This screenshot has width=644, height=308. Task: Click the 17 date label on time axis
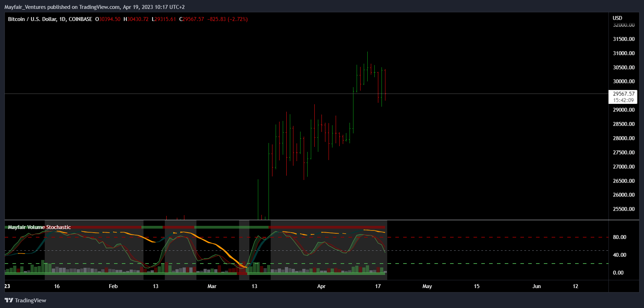[x=378, y=286]
